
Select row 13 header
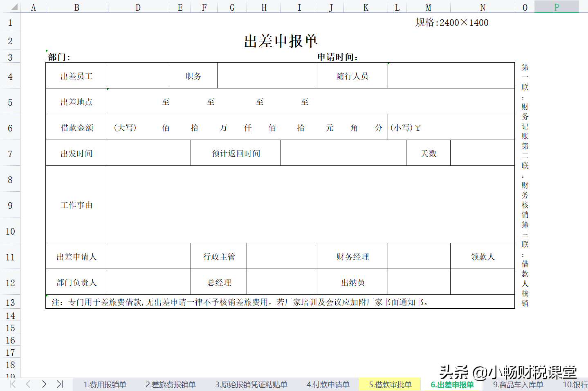[x=10, y=302]
